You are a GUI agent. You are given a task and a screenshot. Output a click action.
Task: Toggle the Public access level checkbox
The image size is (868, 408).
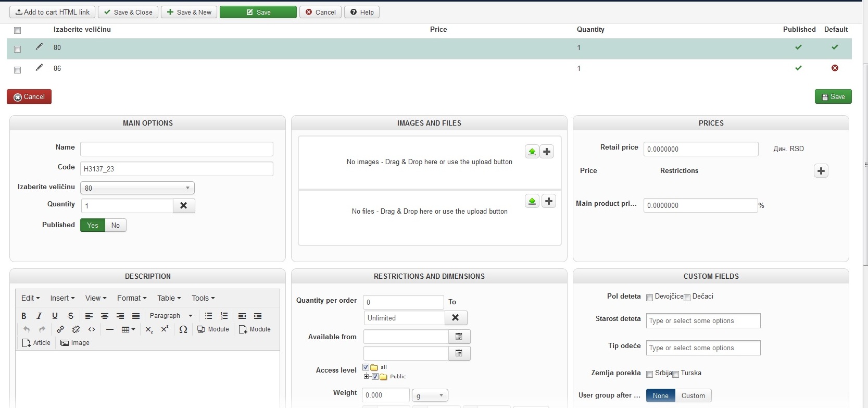(375, 376)
